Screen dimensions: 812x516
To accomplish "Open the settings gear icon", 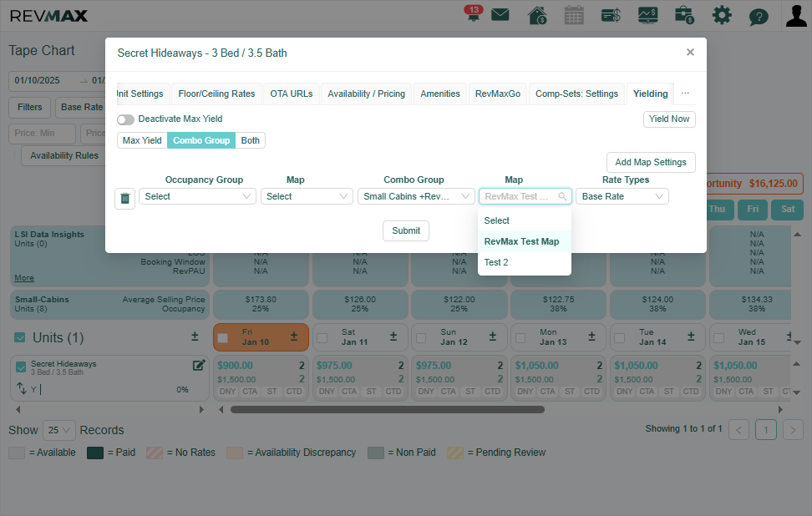I will pos(722,15).
